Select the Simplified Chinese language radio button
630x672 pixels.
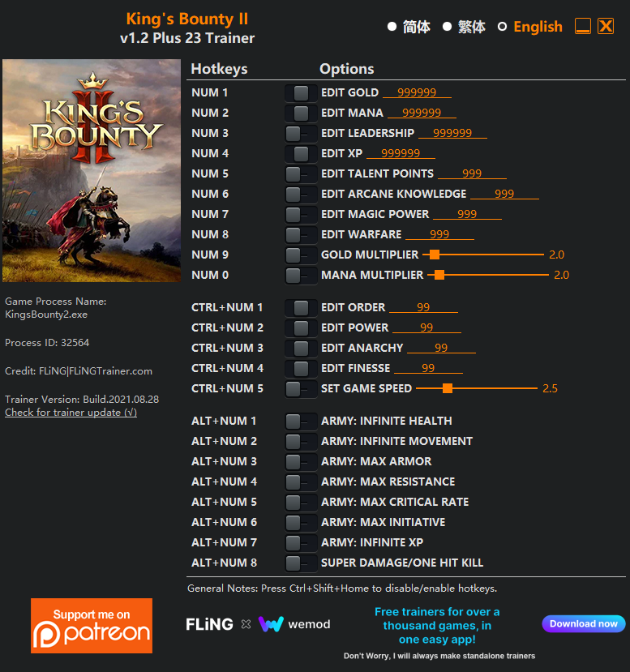[x=392, y=27]
